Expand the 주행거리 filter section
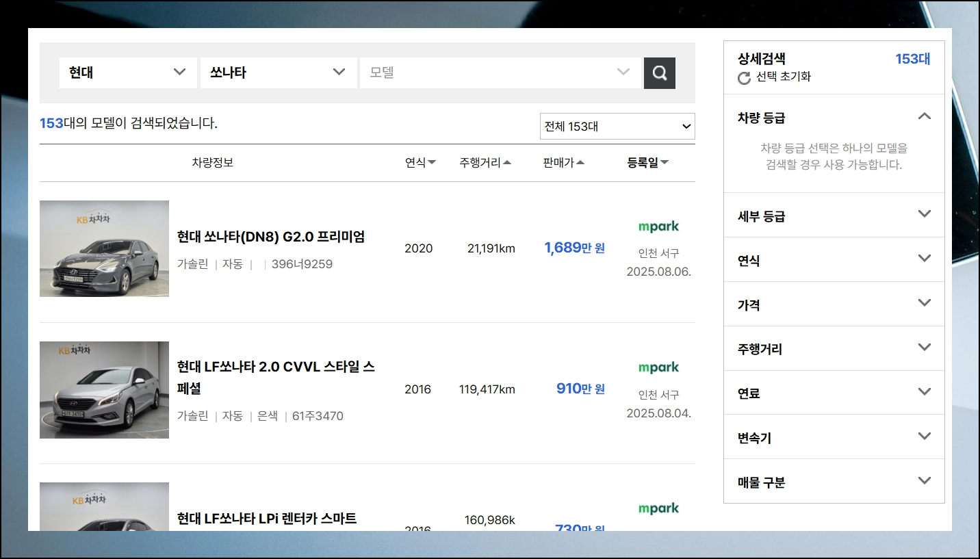This screenshot has height=559, width=980. click(924, 348)
